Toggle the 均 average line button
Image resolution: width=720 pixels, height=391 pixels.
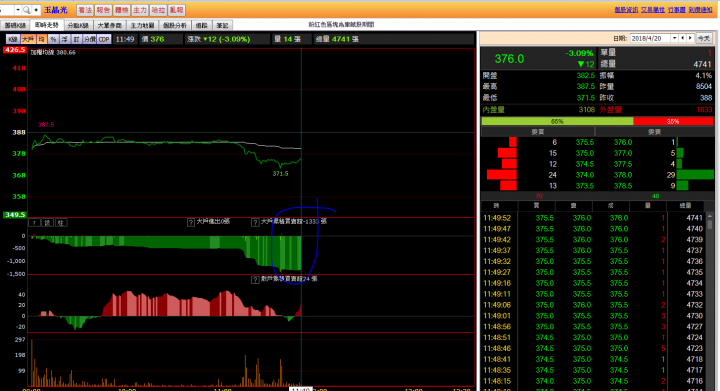[x=42, y=39]
